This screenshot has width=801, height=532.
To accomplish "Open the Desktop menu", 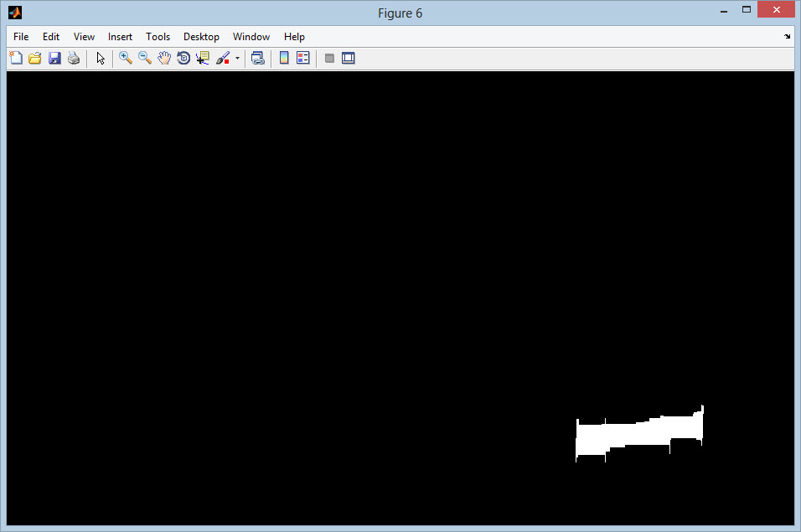I will tap(201, 37).
